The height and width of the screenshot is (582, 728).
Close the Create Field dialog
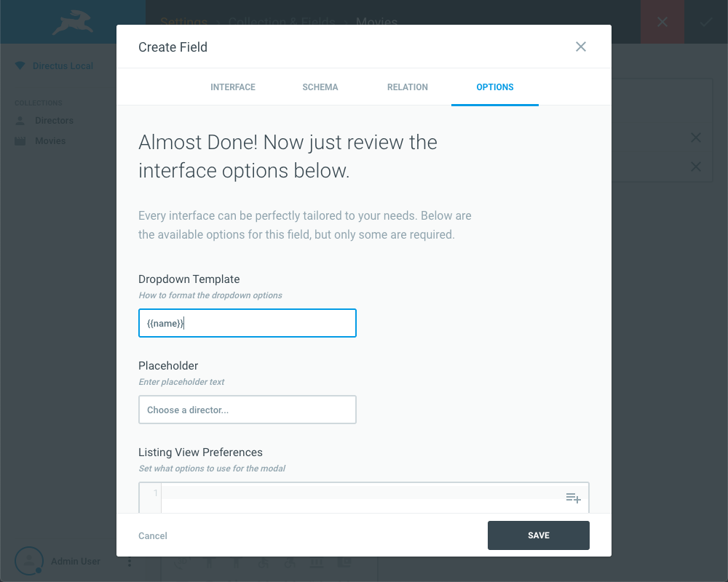[x=580, y=47]
